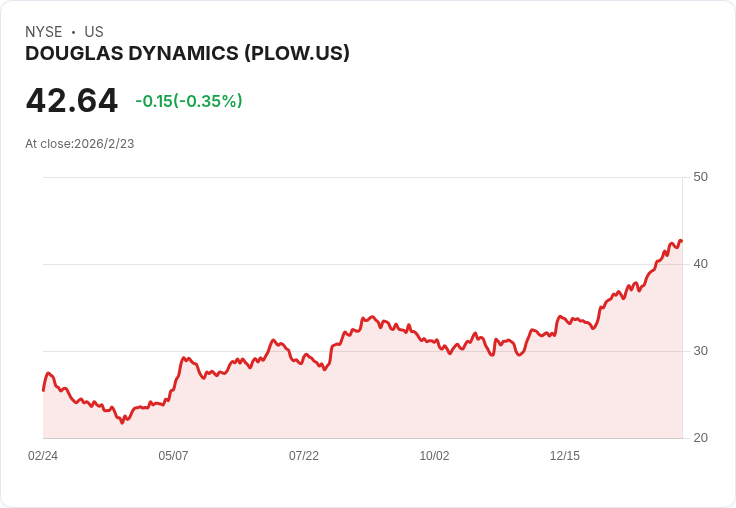Click the At close:2026/2/23 timestamp
The height and width of the screenshot is (508, 736).
pyautogui.click(x=80, y=144)
